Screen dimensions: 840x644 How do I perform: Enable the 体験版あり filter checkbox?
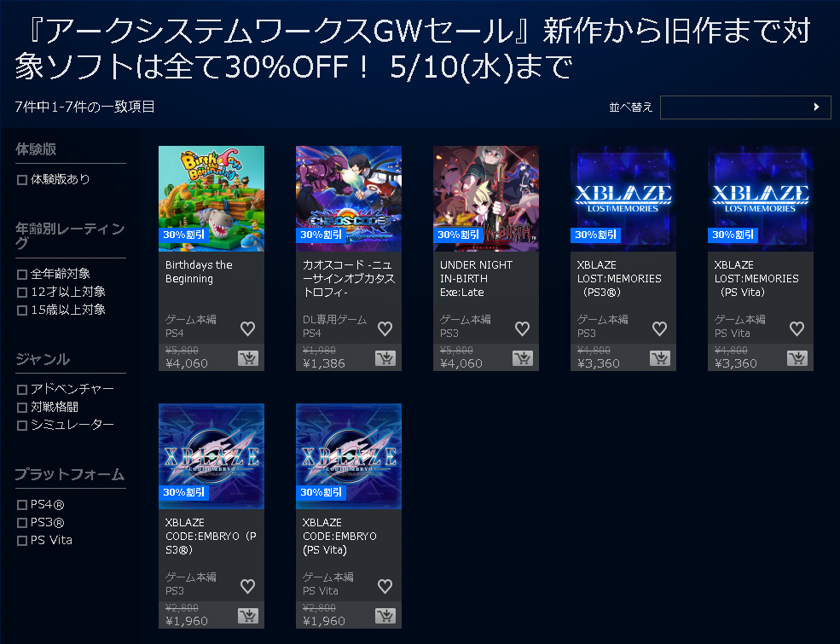coord(22,180)
